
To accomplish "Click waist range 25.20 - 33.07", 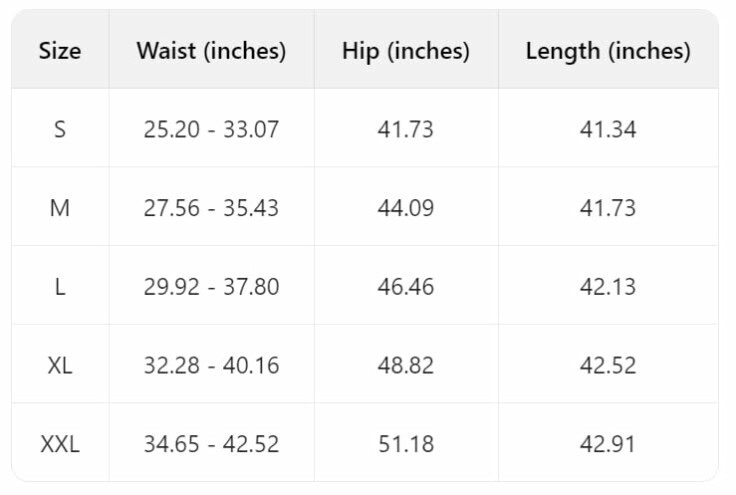I will [x=211, y=129].
